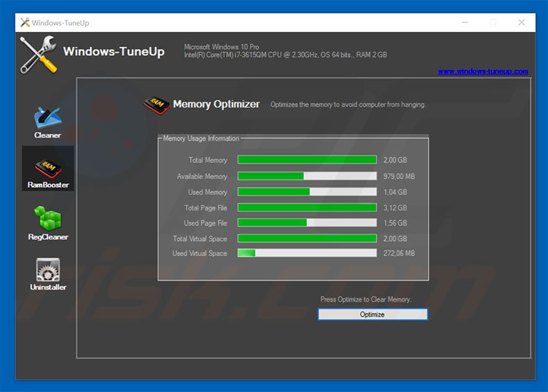Click the Windows-TuneUp wrench and screwdriver logo

[x=38, y=55]
